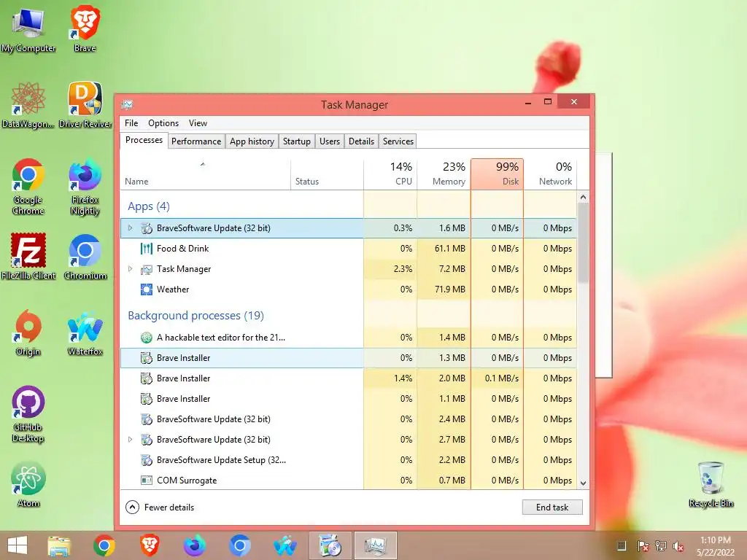The width and height of the screenshot is (747, 560).
Task: Sort by Name column header
Action: pos(205,174)
